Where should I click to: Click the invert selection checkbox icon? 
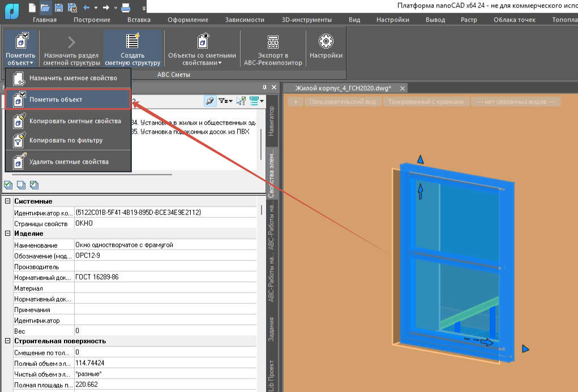click(35, 185)
